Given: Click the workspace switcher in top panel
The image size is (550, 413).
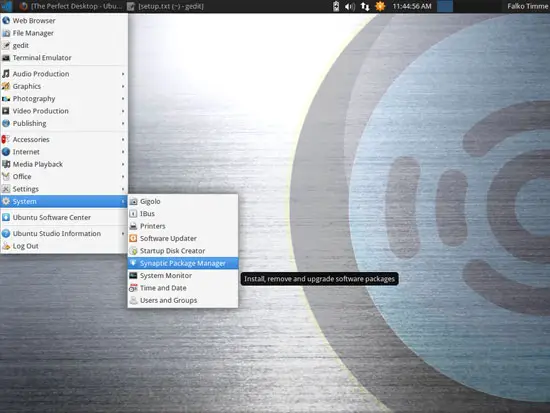Looking at the screenshot, I should pyautogui.click(x=444, y=6).
